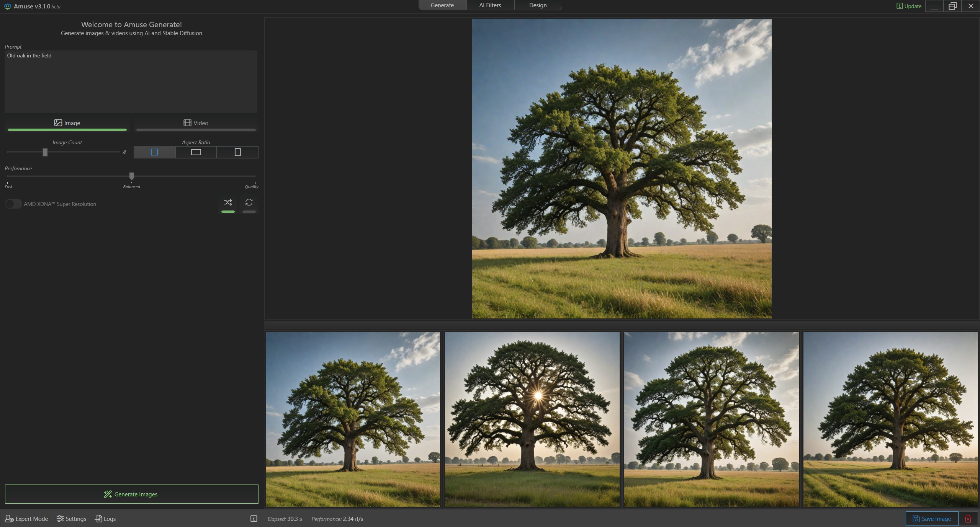The width and height of the screenshot is (980, 527).
Task: Click the red delete image icon
Action: pyautogui.click(x=968, y=519)
